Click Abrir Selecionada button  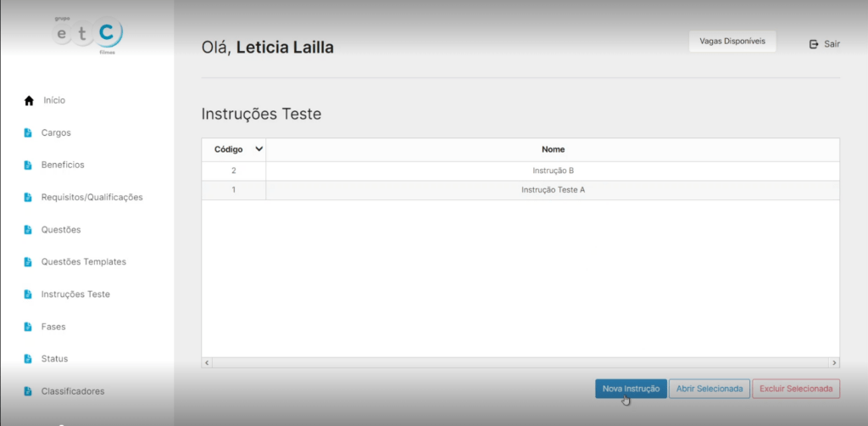point(709,389)
